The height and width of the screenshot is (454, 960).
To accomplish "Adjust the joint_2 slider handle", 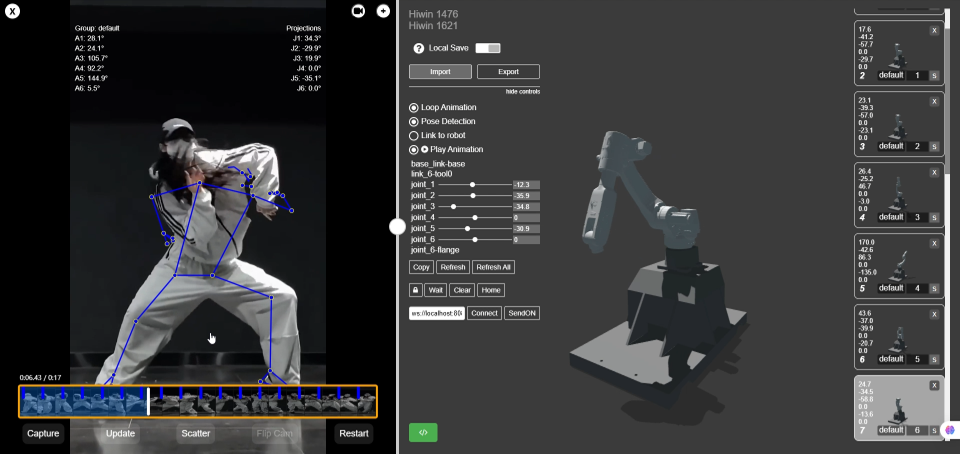I will [473, 195].
